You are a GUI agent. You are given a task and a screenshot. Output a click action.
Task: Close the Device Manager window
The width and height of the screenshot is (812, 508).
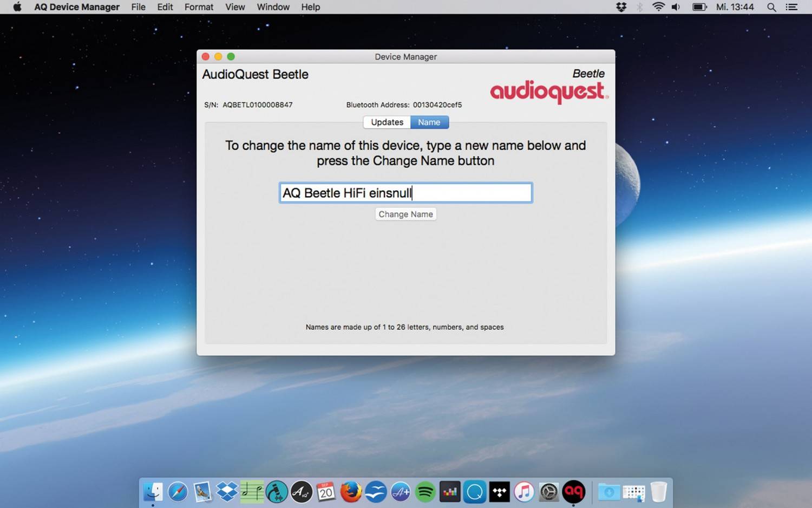click(x=206, y=56)
